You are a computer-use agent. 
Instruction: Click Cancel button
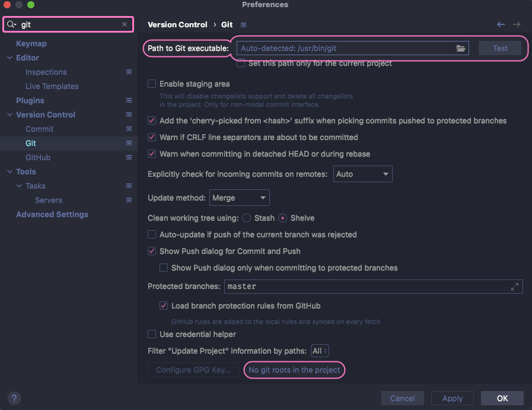pos(402,398)
